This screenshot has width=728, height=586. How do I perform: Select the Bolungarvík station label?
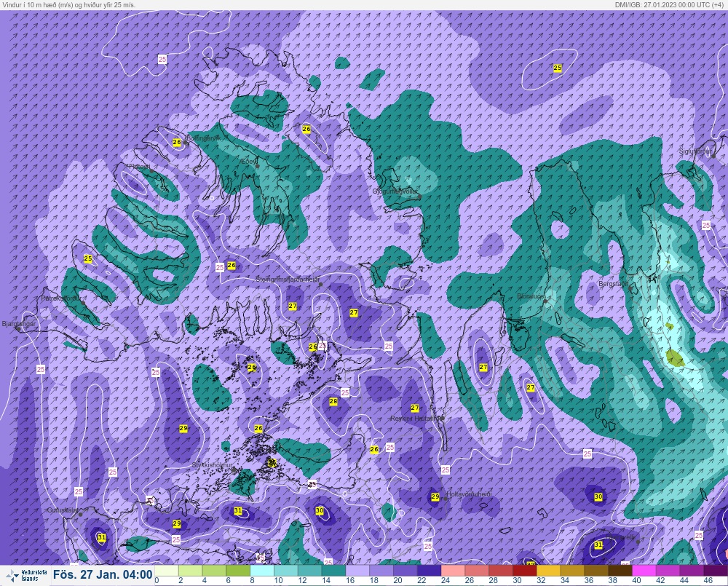pos(205,138)
